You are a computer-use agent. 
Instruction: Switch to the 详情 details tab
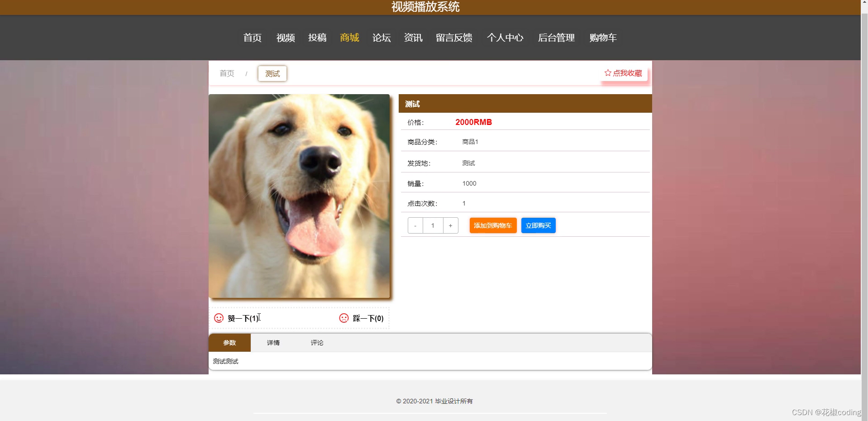click(x=273, y=343)
